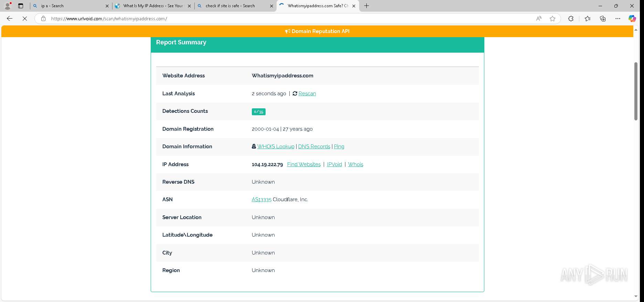644x302 pixels.
Task: Click the 'Detections Counts' label
Action: coord(185,111)
